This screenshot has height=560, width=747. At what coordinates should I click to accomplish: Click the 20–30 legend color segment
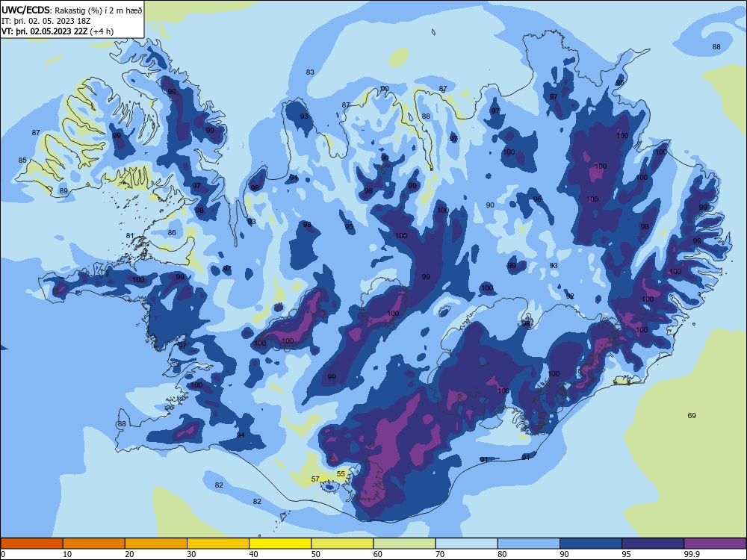pos(156,544)
